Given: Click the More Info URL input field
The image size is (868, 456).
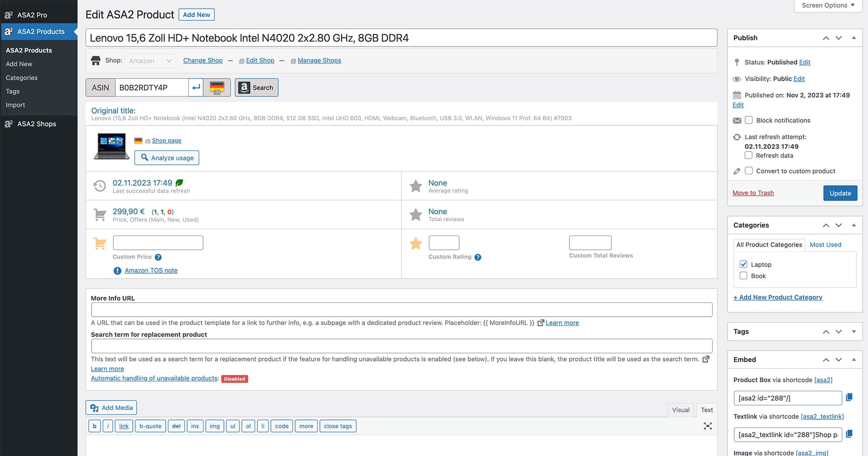Looking at the screenshot, I should tap(401, 310).
